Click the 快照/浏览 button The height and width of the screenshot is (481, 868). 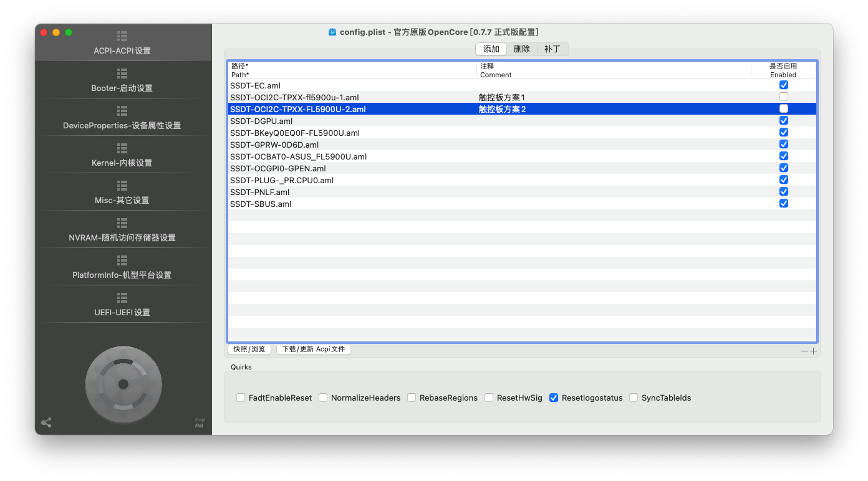(x=249, y=350)
